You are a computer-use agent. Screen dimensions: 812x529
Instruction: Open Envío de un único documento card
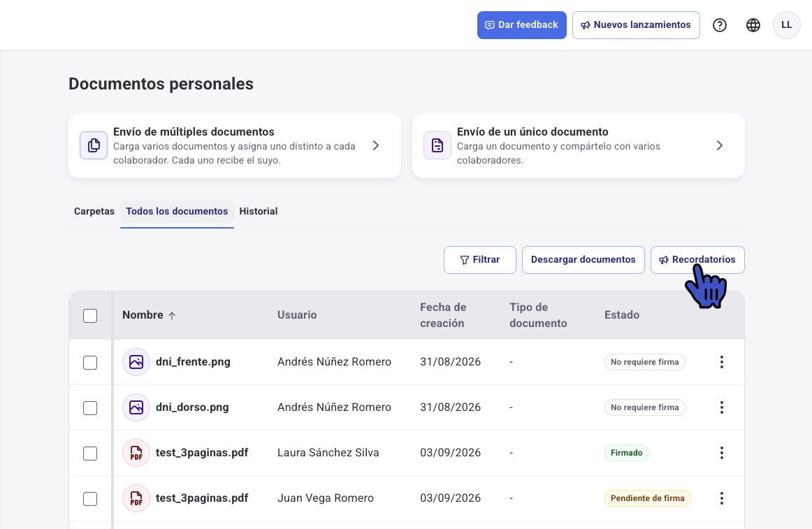click(579, 145)
